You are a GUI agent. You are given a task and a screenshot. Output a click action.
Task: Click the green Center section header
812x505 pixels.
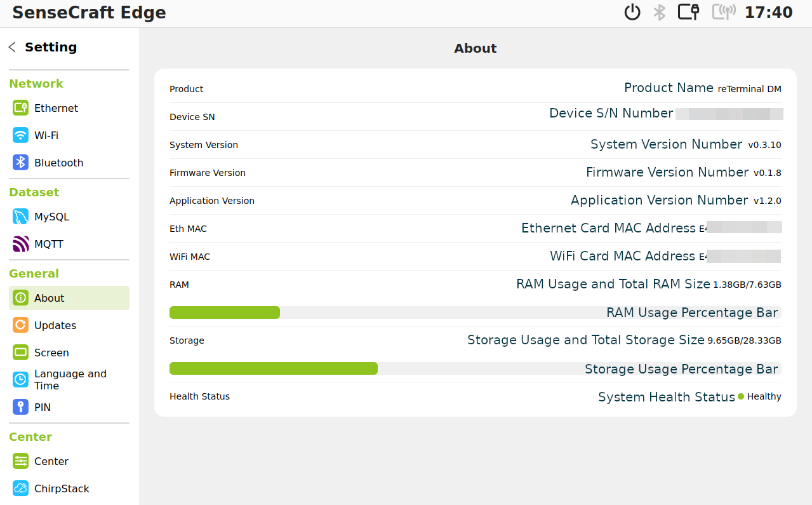30,437
